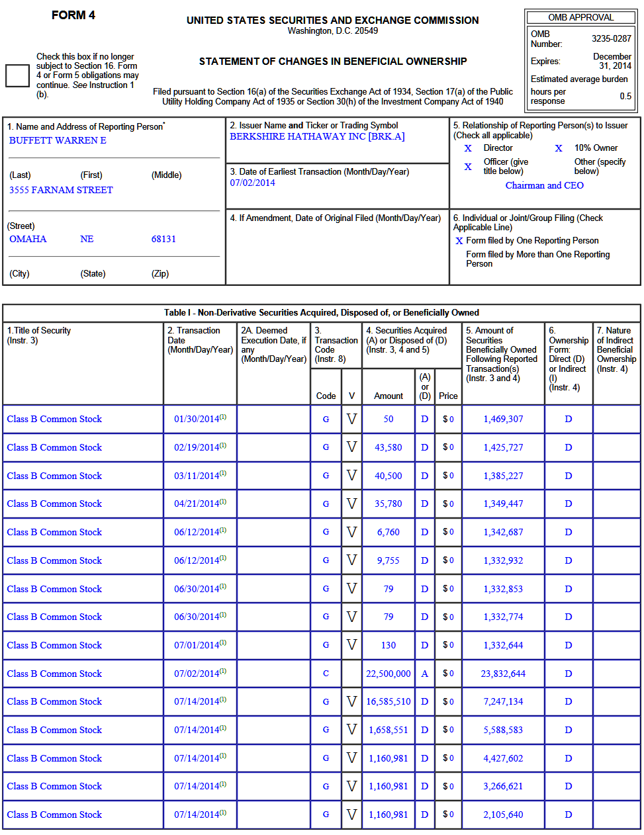This screenshot has height=835, width=644.
Task: Open the BUFFETT WARREN E reporting person link
Action: click(x=58, y=140)
